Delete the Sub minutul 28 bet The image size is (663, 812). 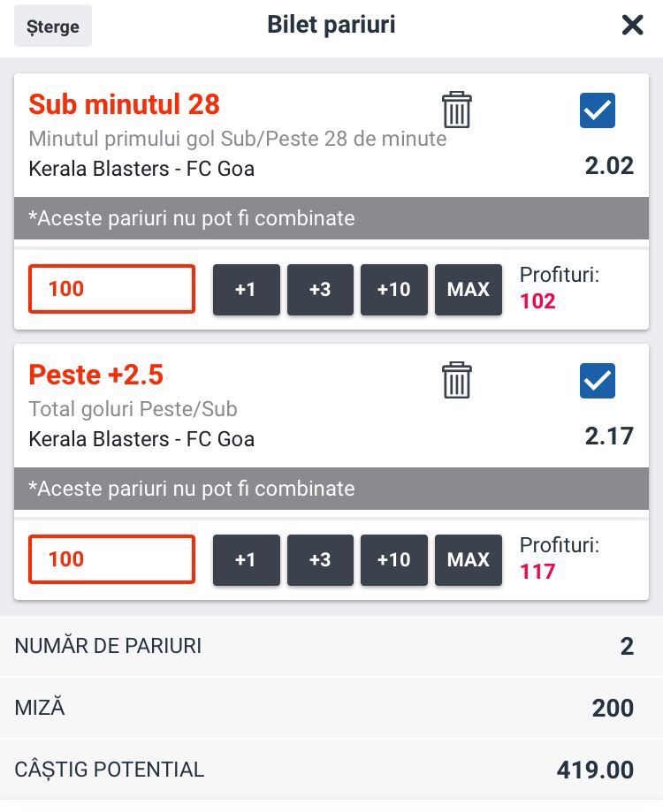click(456, 110)
